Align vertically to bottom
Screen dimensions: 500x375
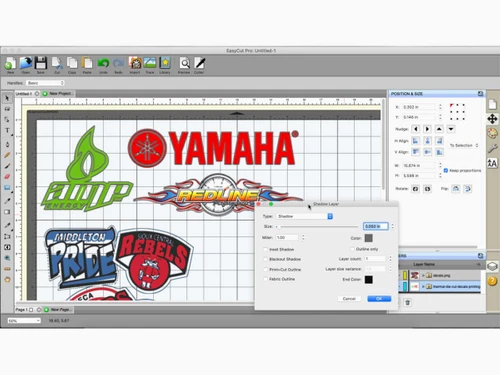[x=439, y=152]
